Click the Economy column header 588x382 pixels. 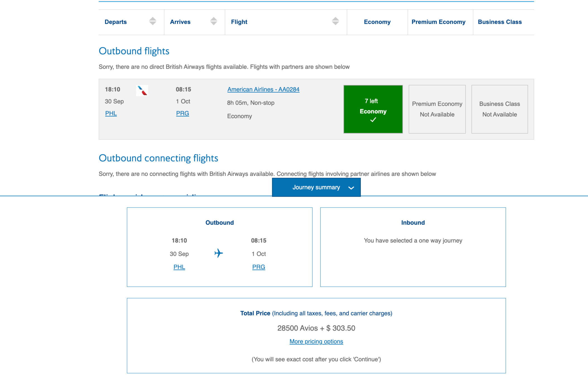click(377, 22)
